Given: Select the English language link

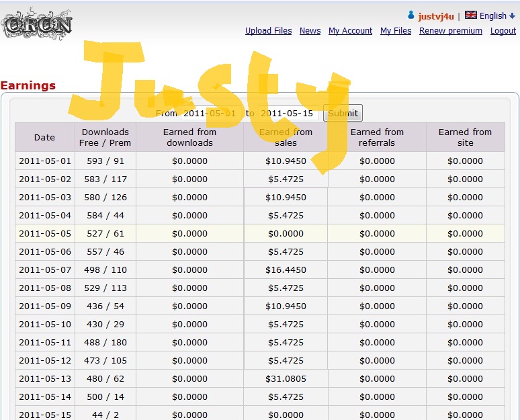Looking at the screenshot, I should coord(493,16).
